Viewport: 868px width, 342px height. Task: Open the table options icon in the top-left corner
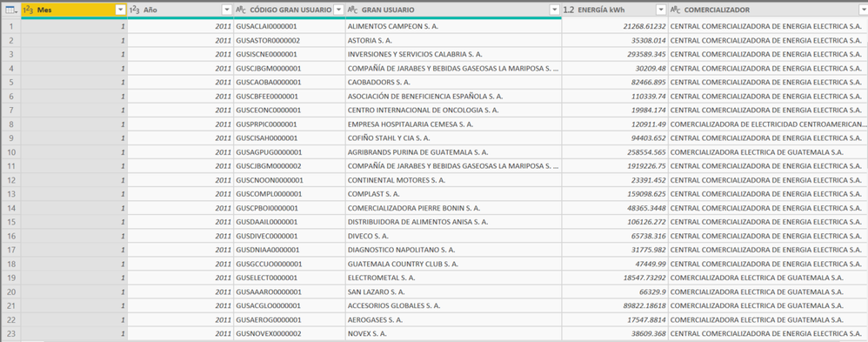[x=10, y=10]
